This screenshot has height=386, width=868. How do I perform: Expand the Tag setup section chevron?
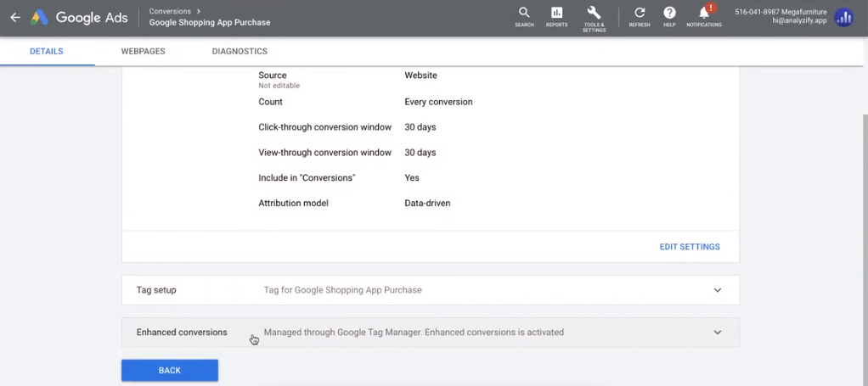[x=718, y=290]
